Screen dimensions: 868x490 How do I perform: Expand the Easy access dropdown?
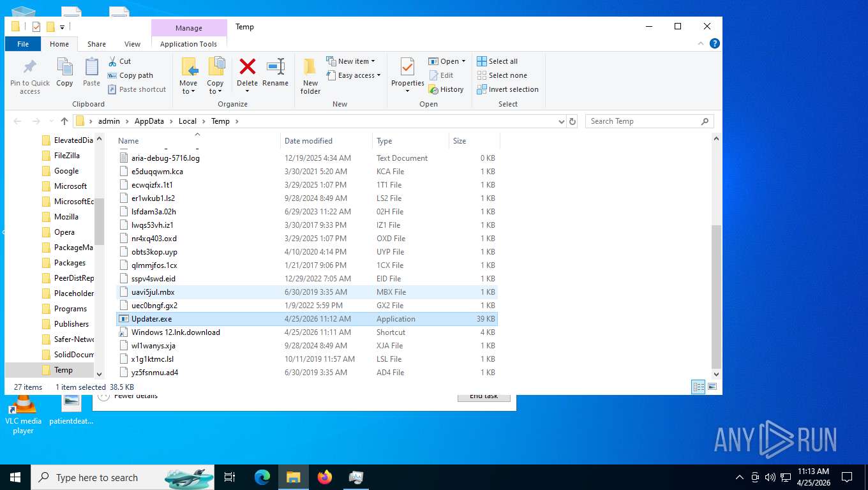coord(353,75)
